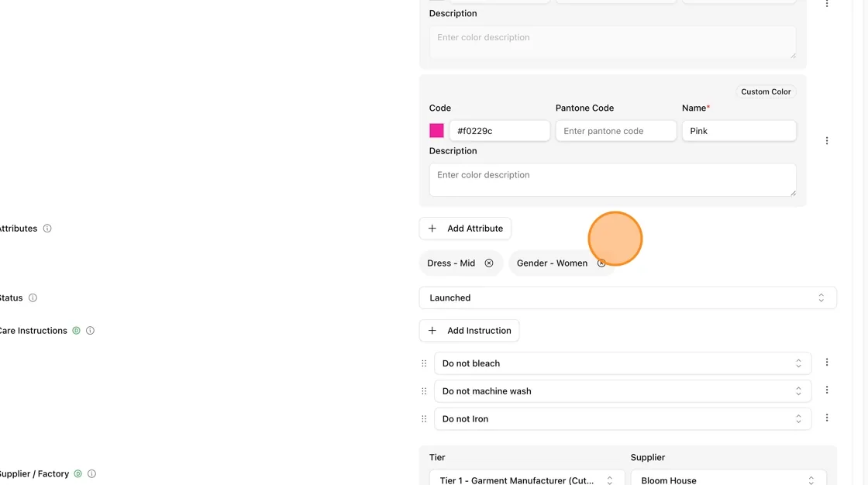Click green badge icon next to Care Instructions
Screen dimensions: 868x485
[x=77, y=331]
